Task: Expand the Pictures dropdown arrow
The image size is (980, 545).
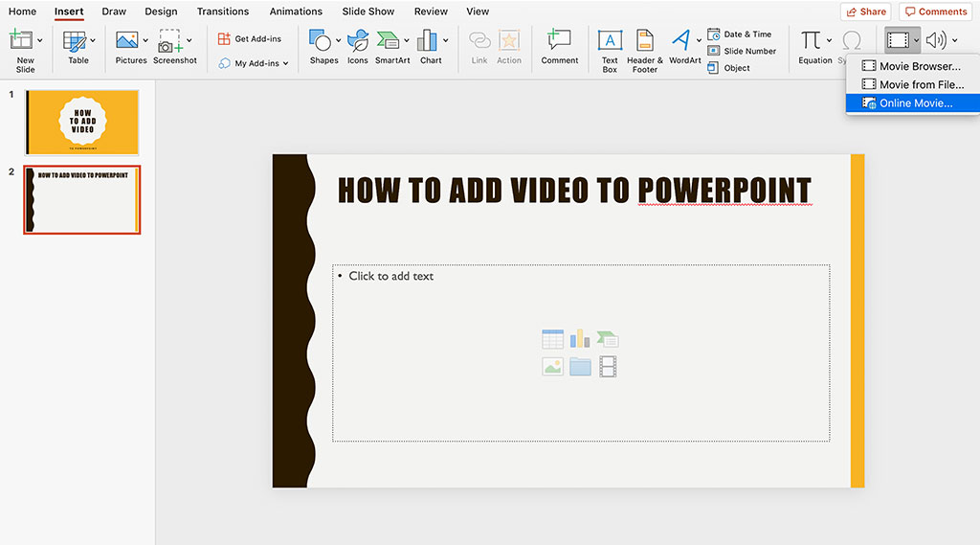Action: click(145, 40)
